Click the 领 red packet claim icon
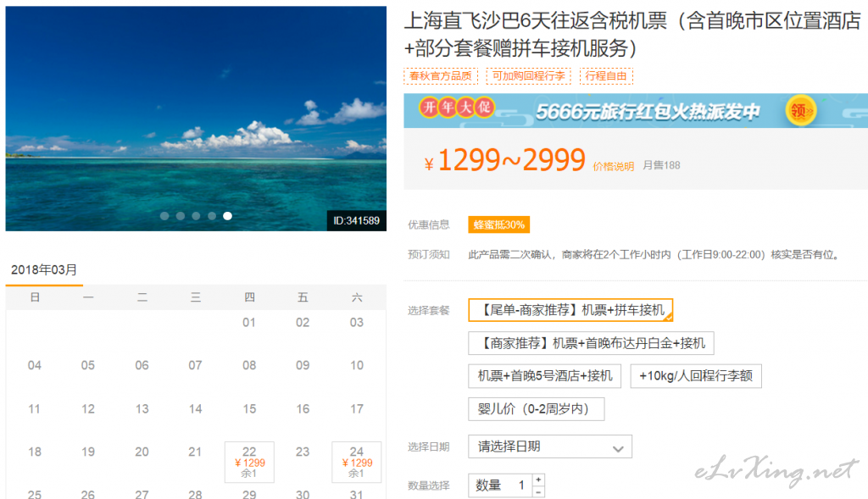Screen dimensions: 868x499 point(800,111)
